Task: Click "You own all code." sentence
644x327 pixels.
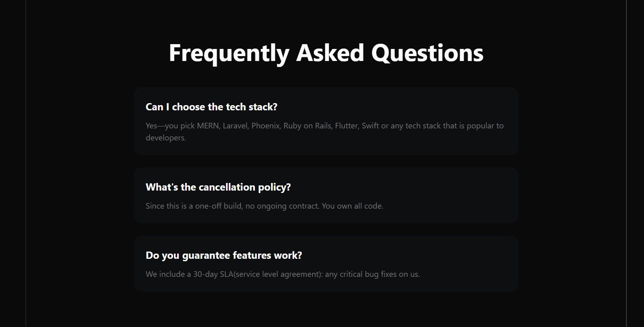Action: pos(353,206)
